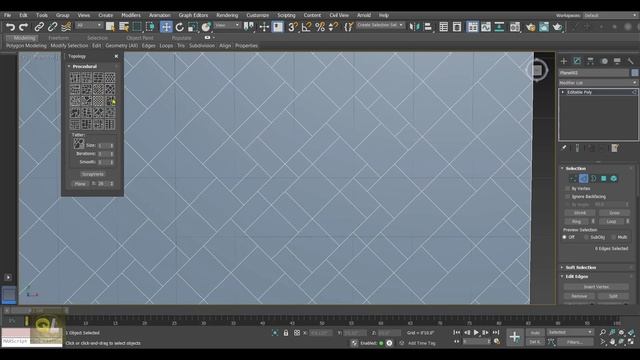
Task: Open the Scripting menu
Action: (286, 15)
